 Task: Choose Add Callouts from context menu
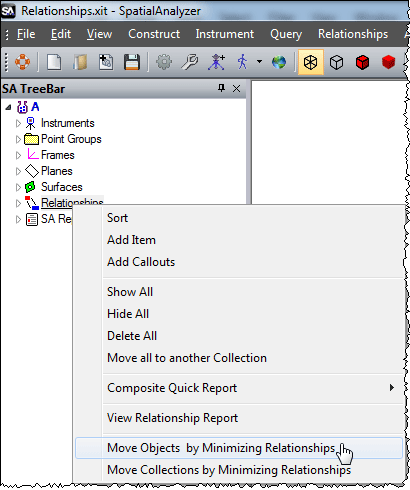pos(238,262)
